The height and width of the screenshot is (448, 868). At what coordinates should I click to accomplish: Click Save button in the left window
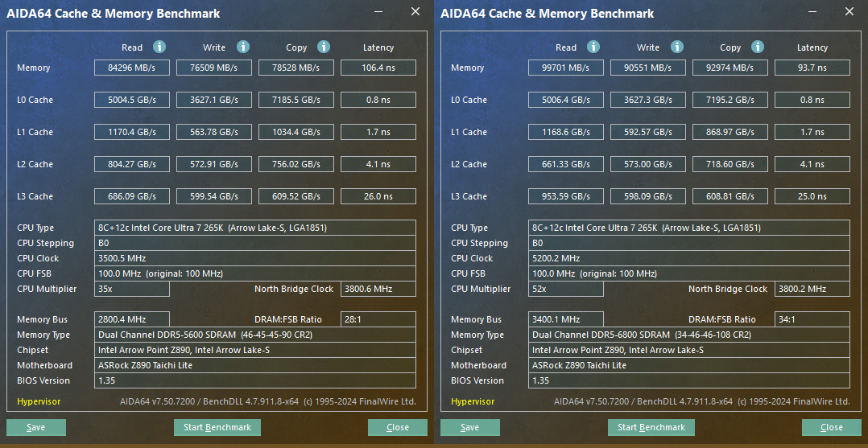(x=36, y=427)
